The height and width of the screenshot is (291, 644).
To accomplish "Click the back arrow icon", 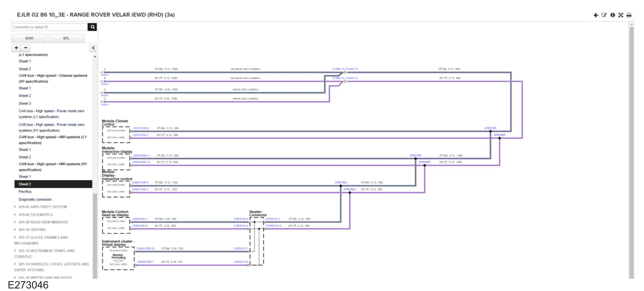I will 596,15.
